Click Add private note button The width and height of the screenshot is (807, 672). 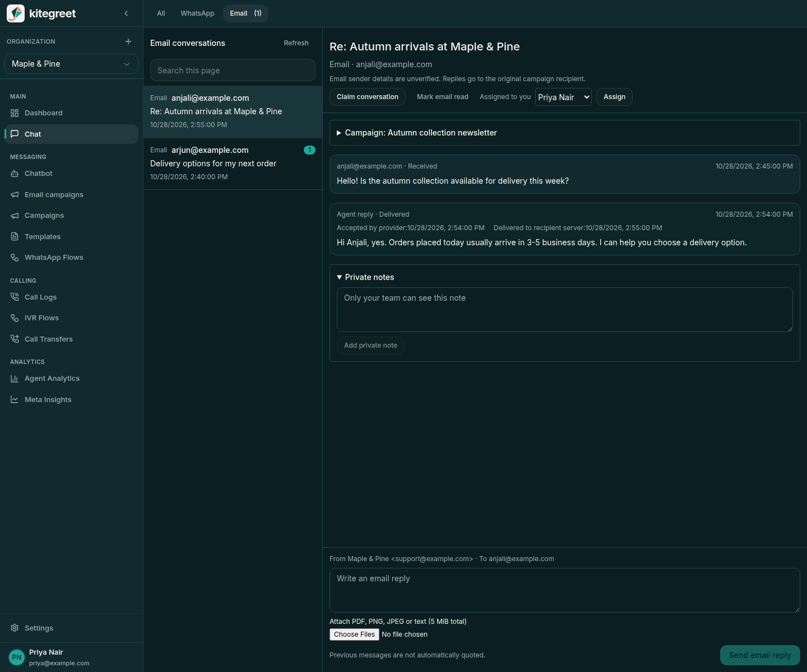click(x=370, y=346)
